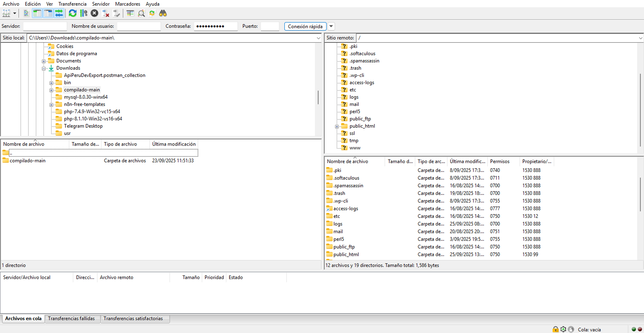Collapse the Downloads folder node
Viewport: 644px width, 333px height.
(x=43, y=68)
